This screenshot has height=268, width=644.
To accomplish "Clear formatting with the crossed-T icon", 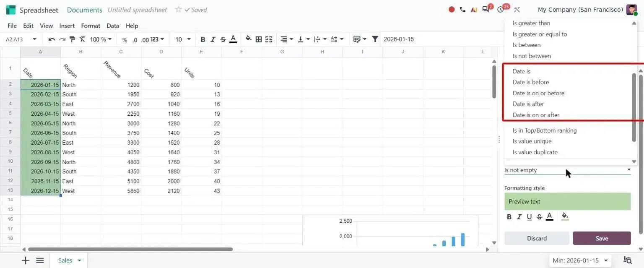I will [x=82, y=39].
